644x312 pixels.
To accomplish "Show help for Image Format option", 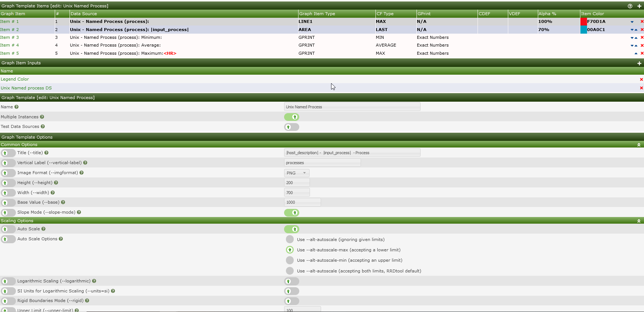I will pyautogui.click(x=81, y=173).
